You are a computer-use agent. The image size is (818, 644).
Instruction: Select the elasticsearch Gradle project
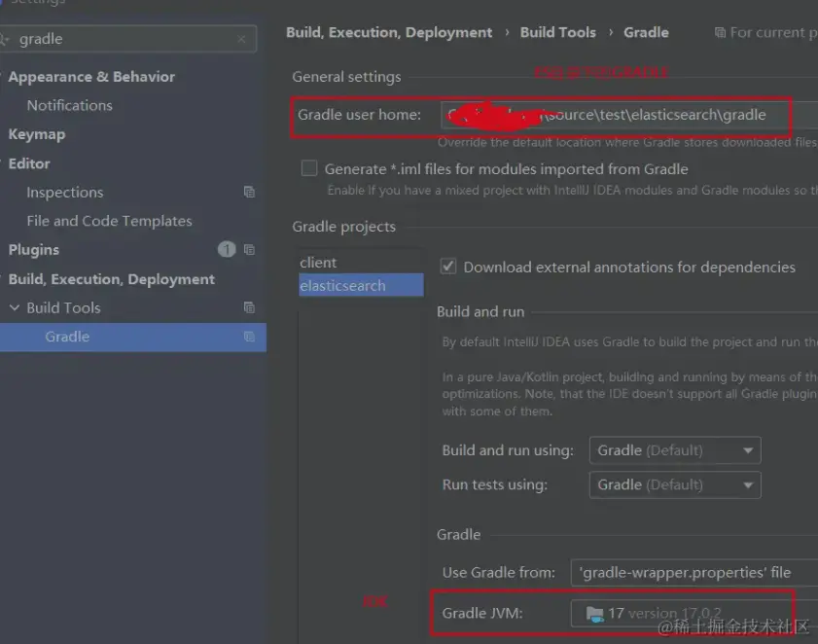[361, 285]
